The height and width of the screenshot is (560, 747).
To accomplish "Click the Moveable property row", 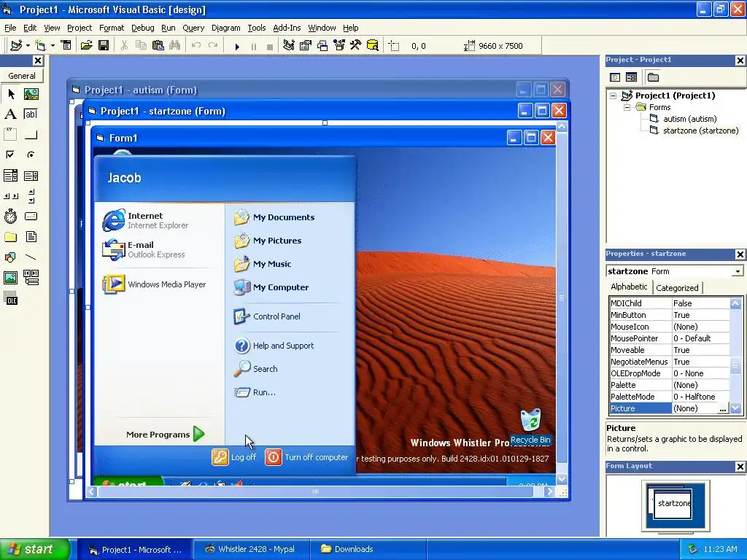I will point(670,350).
